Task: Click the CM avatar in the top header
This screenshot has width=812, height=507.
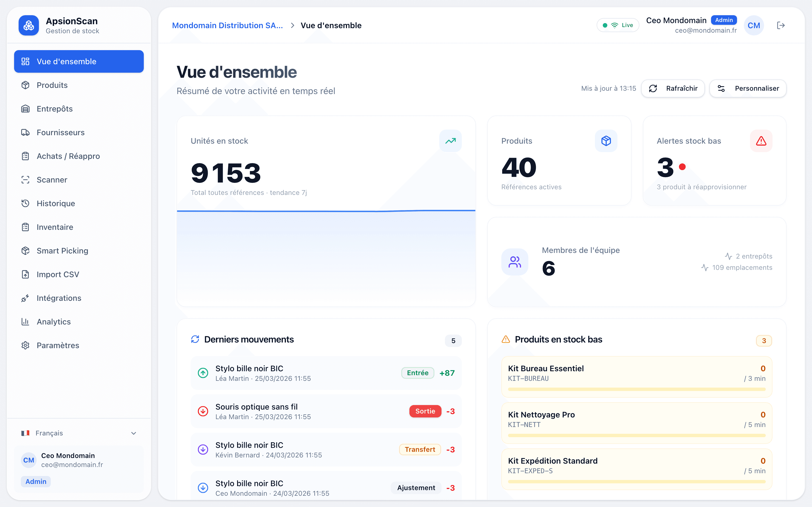Action: click(754, 25)
